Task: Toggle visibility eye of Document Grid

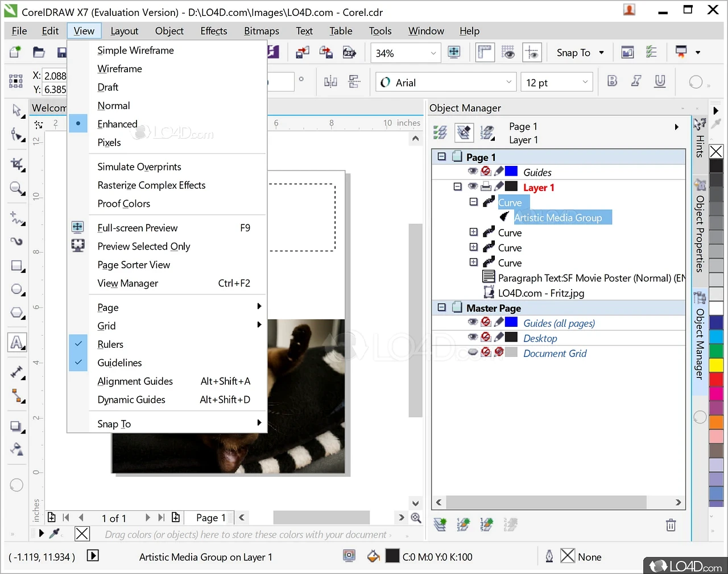Action: click(x=473, y=352)
